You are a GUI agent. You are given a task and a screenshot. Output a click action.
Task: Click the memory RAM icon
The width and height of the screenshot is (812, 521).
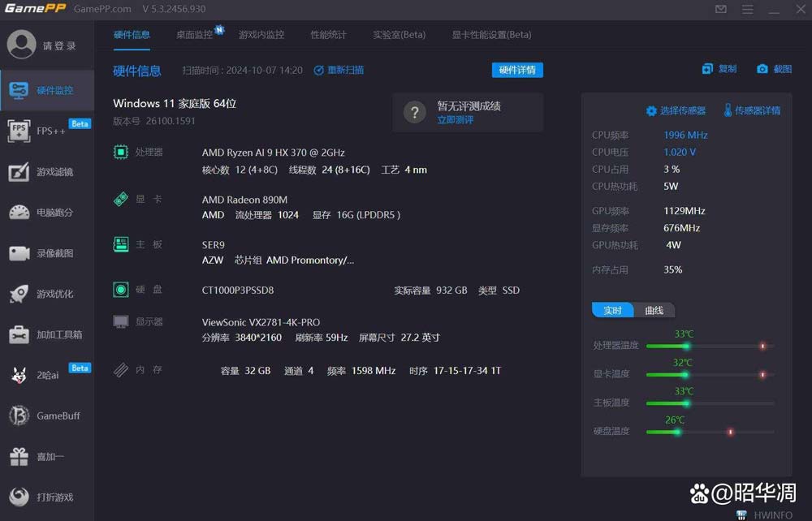(121, 370)
